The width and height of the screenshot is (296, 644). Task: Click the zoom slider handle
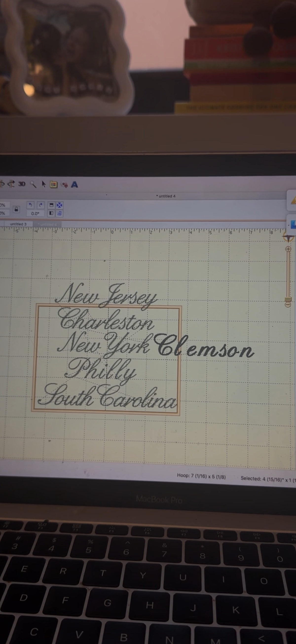288,299
